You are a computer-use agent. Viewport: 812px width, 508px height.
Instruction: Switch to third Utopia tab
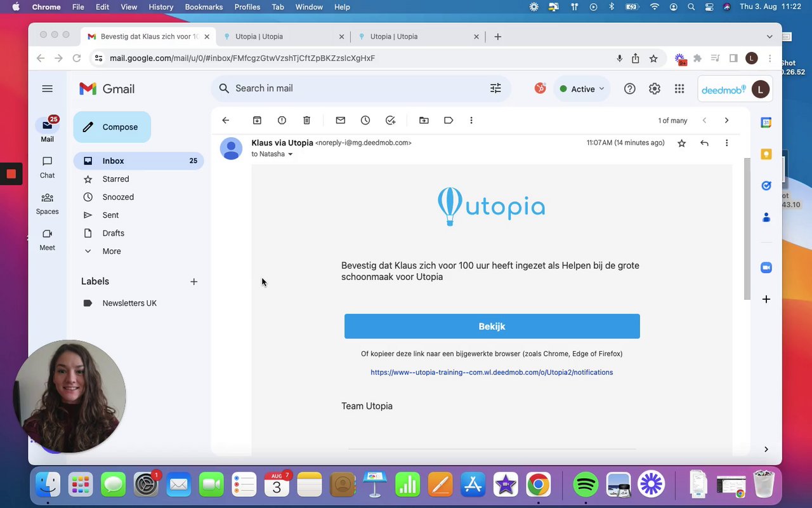(x=418, y=36)
